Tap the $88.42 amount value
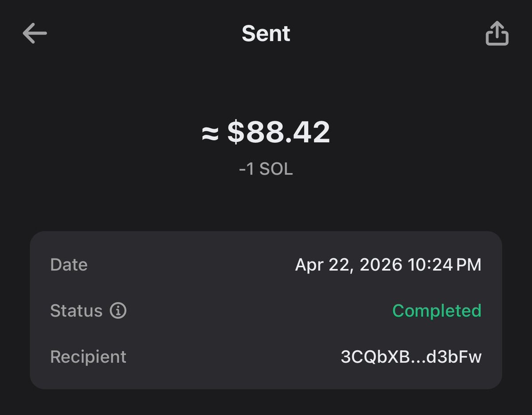The width and height of the screenshot is (532, 415). [279, 132]
